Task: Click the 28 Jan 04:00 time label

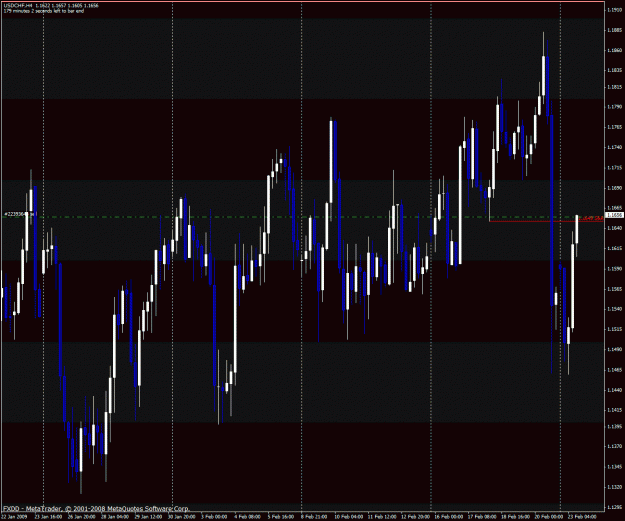Action: [x=115, y=517]
